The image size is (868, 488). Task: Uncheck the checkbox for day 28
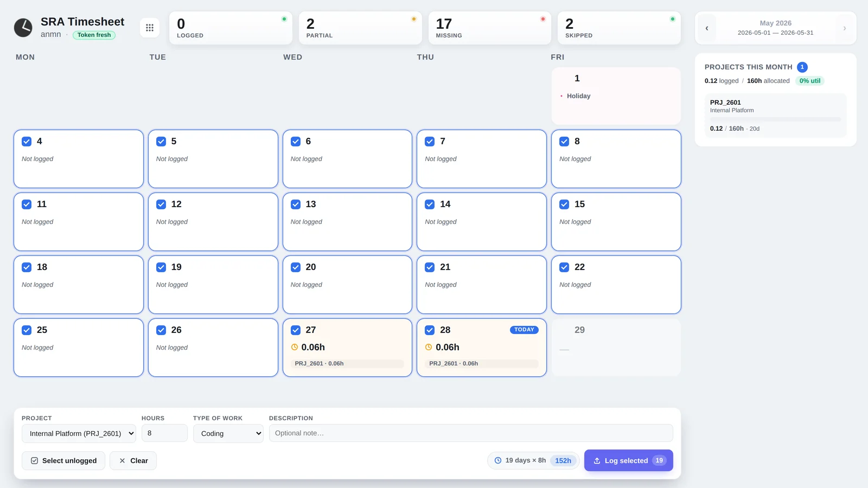pos(430,330)
